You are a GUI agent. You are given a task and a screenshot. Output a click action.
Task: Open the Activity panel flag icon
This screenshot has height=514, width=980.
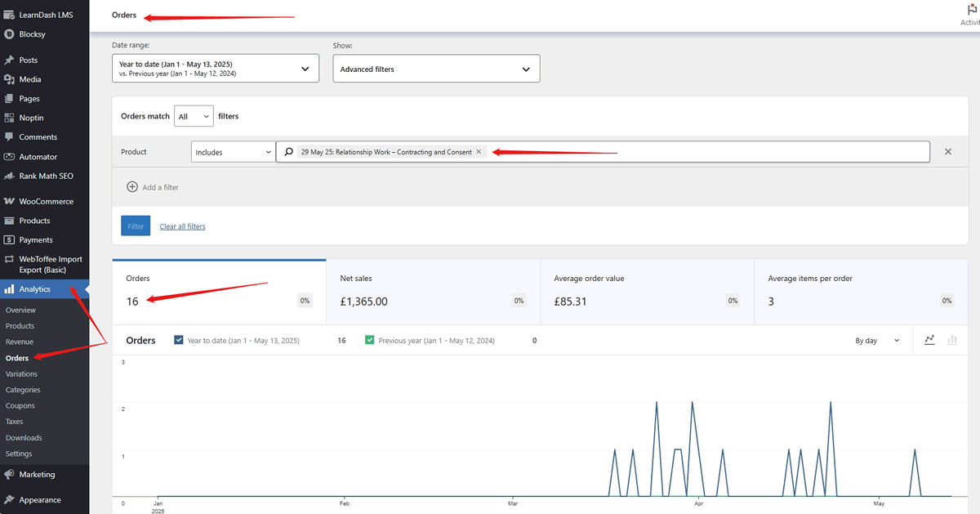972,10
